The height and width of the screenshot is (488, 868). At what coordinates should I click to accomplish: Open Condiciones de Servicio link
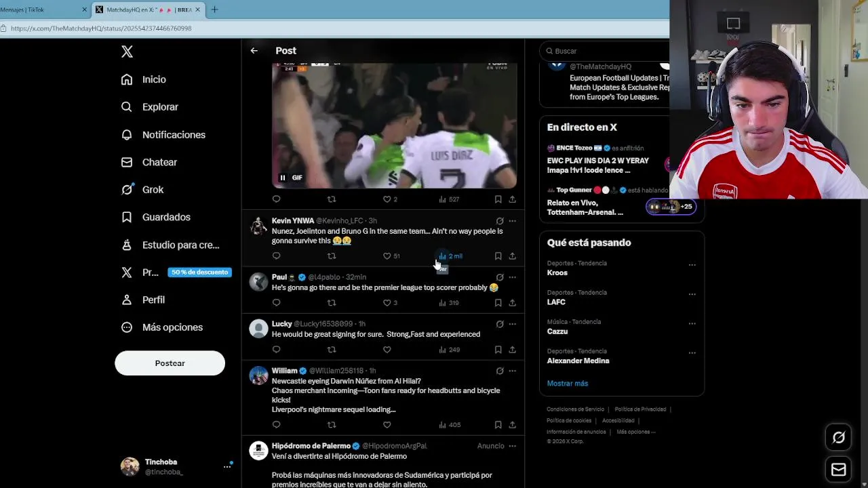tap(575, 409)
